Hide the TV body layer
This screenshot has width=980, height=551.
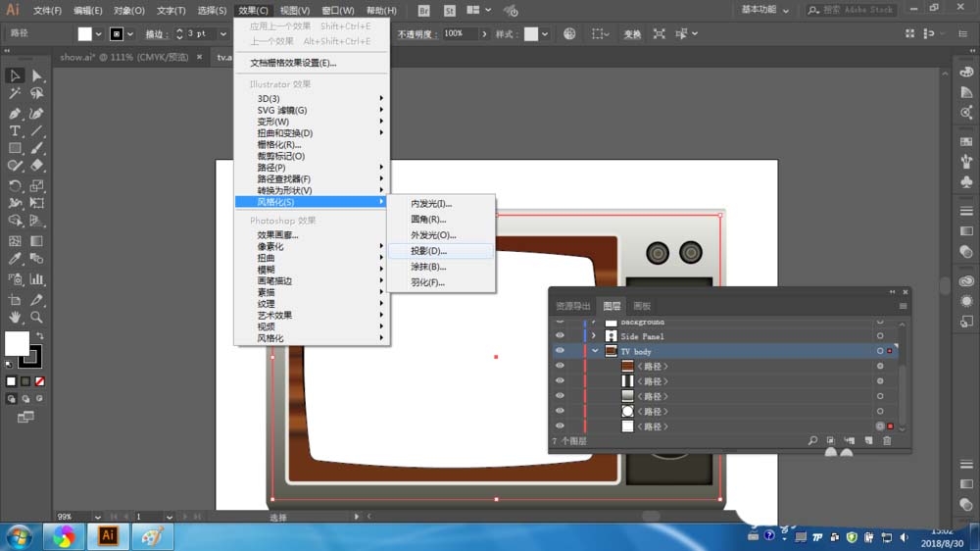point(560,351)
